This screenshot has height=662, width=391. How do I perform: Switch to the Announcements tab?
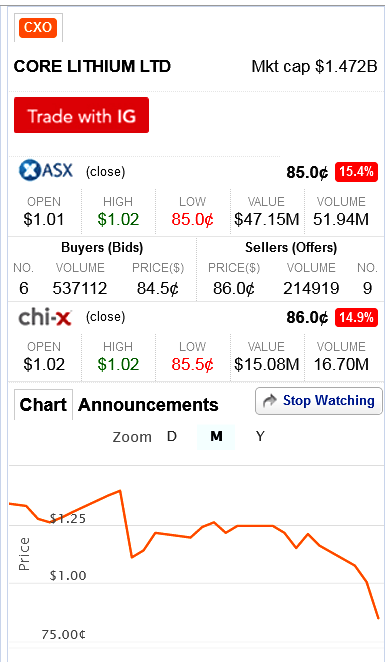tap(148, 405)
